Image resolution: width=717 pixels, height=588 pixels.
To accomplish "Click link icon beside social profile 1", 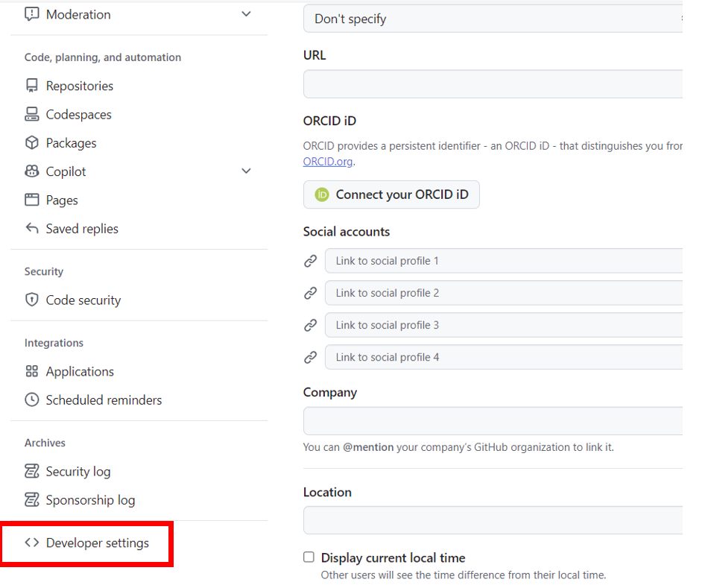I will pos(311,261).
